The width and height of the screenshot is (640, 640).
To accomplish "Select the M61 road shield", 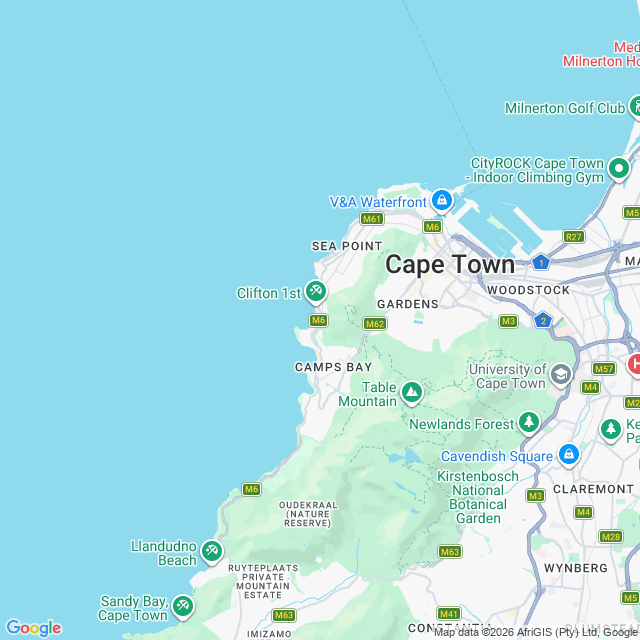I will (x=372, y=219).
